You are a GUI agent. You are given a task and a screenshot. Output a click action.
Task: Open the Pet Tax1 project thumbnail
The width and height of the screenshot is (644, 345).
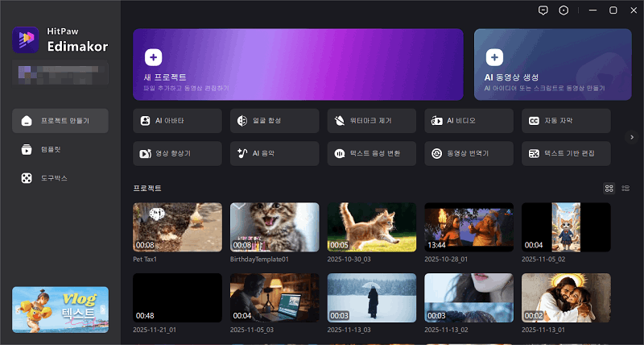(x=177, y=227)
